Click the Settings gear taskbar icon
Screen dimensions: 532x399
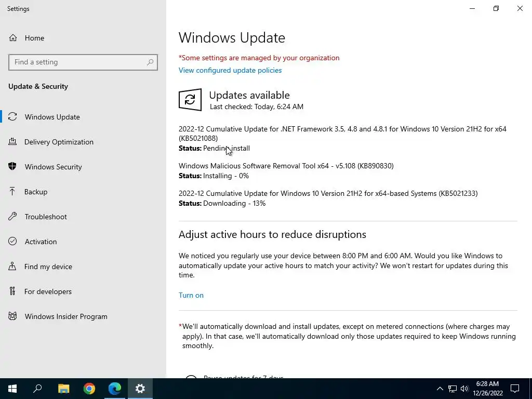point(140,389)
